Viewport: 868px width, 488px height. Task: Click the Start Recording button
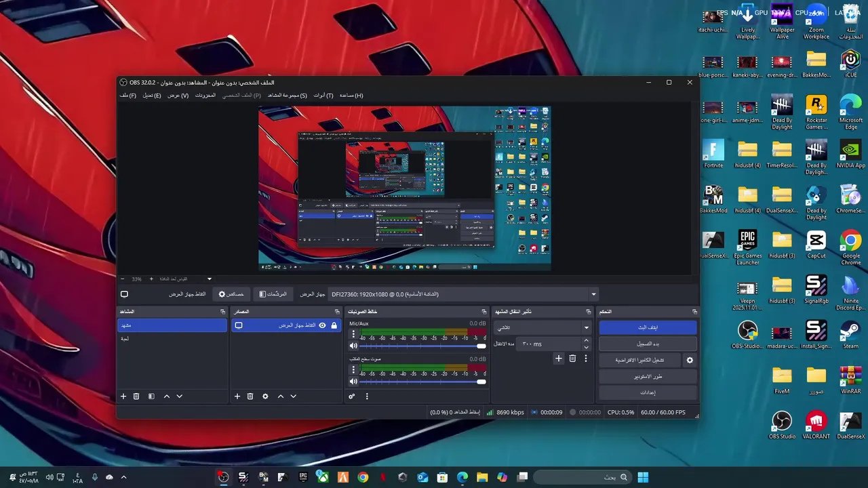pos(648,344)
